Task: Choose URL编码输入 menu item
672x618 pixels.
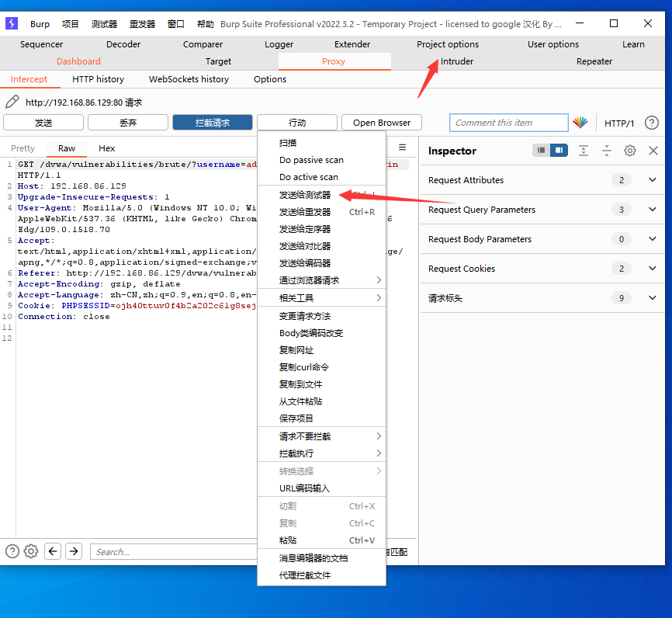Action: [321, 488]
